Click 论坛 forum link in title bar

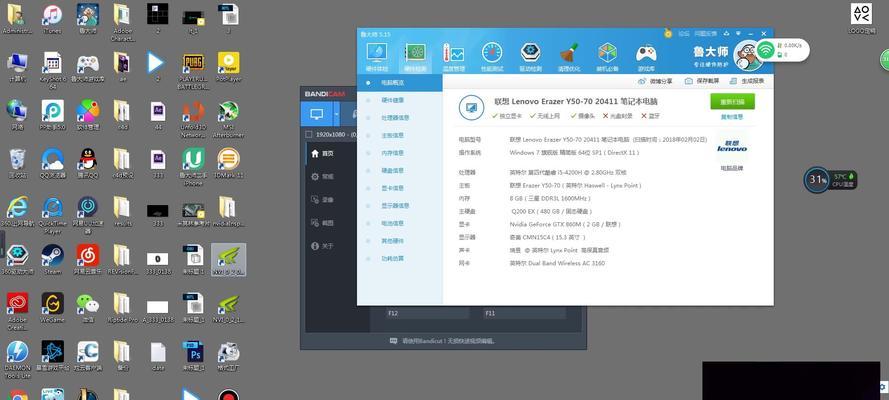(x=684, y=34)
